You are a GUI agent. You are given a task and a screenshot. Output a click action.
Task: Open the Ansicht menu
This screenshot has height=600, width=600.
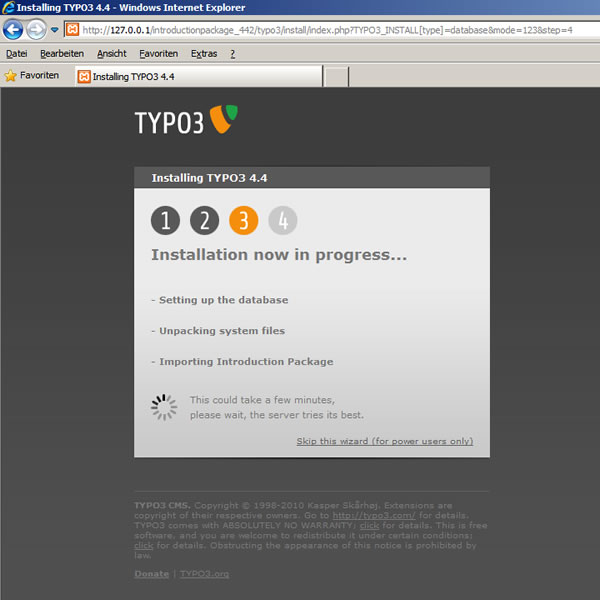click(x=111, y=53)
